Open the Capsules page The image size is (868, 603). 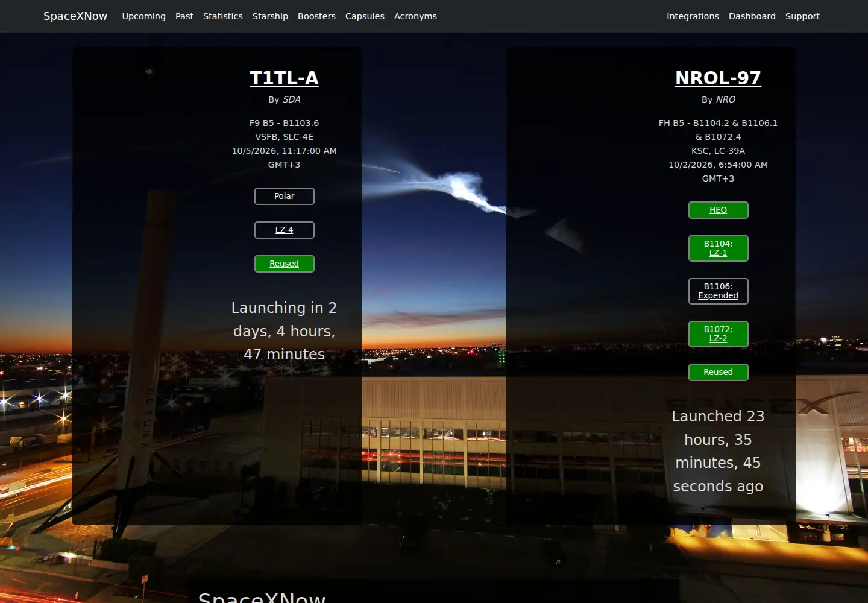[x=365, y=16]
